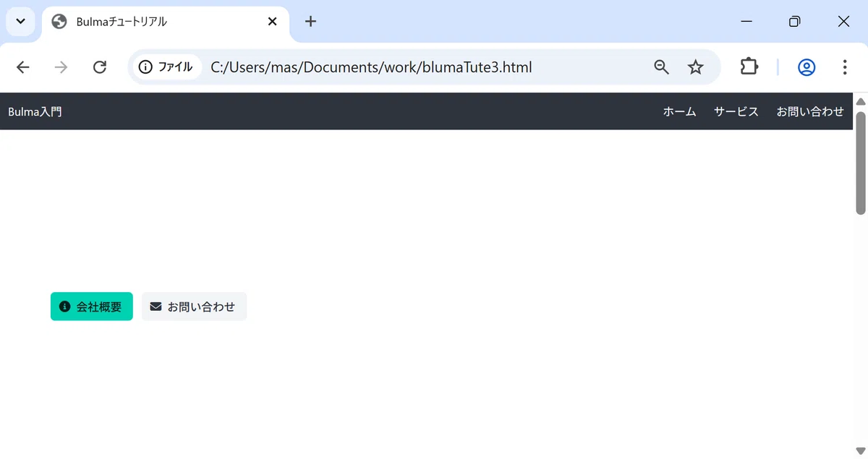Close the Bulmaチュートリアル tab
Image resolution: width=868 pixels, height=459 pixels.
point(272,22)
